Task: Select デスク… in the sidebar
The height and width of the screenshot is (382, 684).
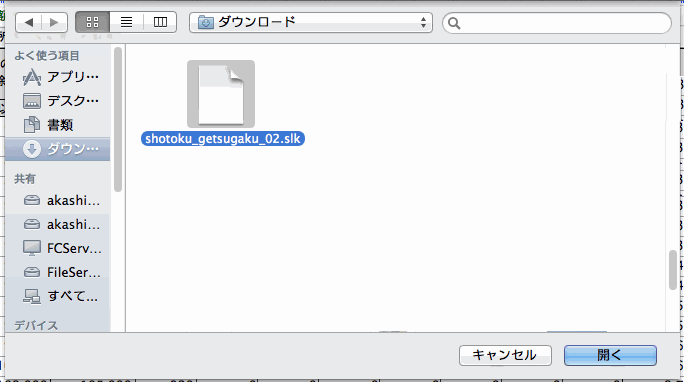Action: (58, 101)
